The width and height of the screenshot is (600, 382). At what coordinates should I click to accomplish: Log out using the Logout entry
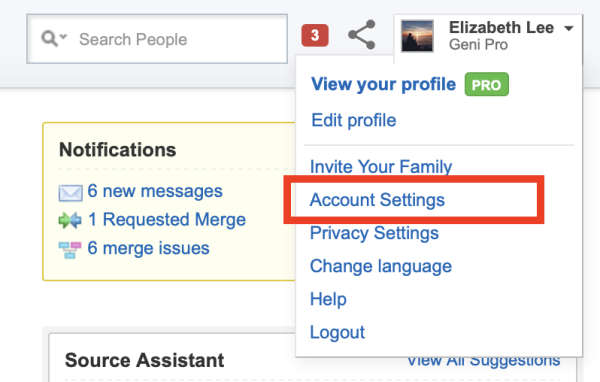337,332
